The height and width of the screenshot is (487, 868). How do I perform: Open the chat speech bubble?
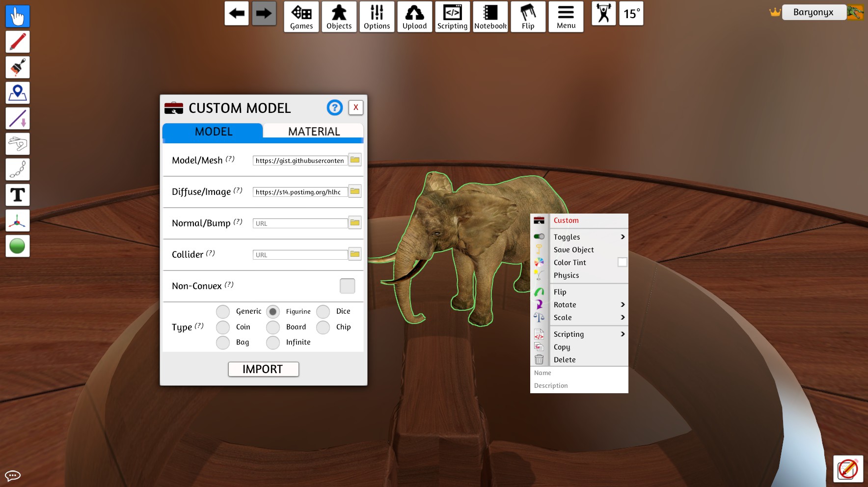pos(13,475)
